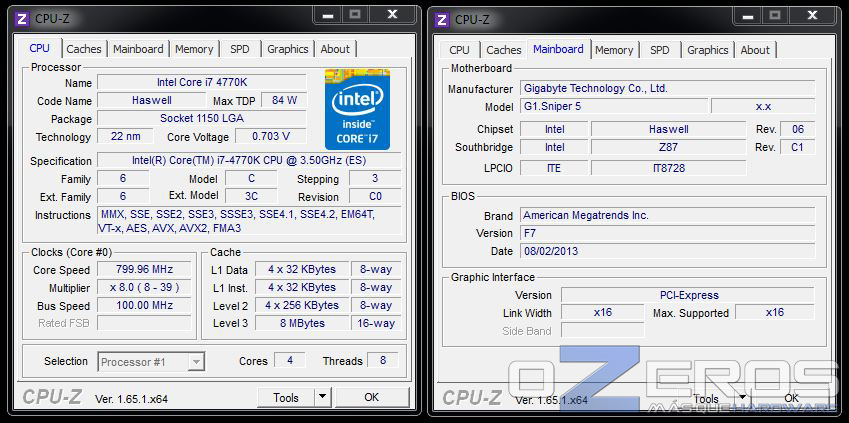
Task: Open Memory tab in right window
Action: [614, 50]
